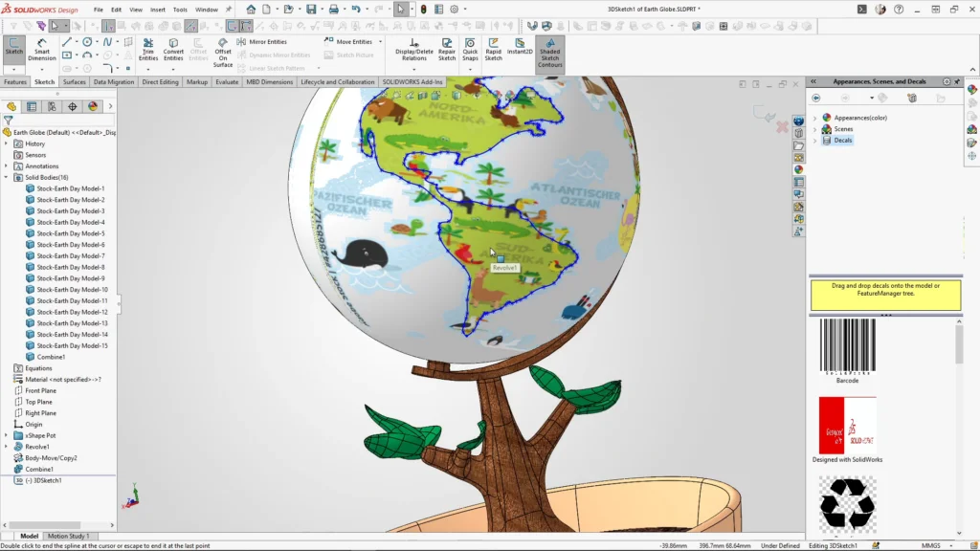Open the Motion Study 1 tab
The height and width of the screenshot is (551, 980).
(68, 536)
